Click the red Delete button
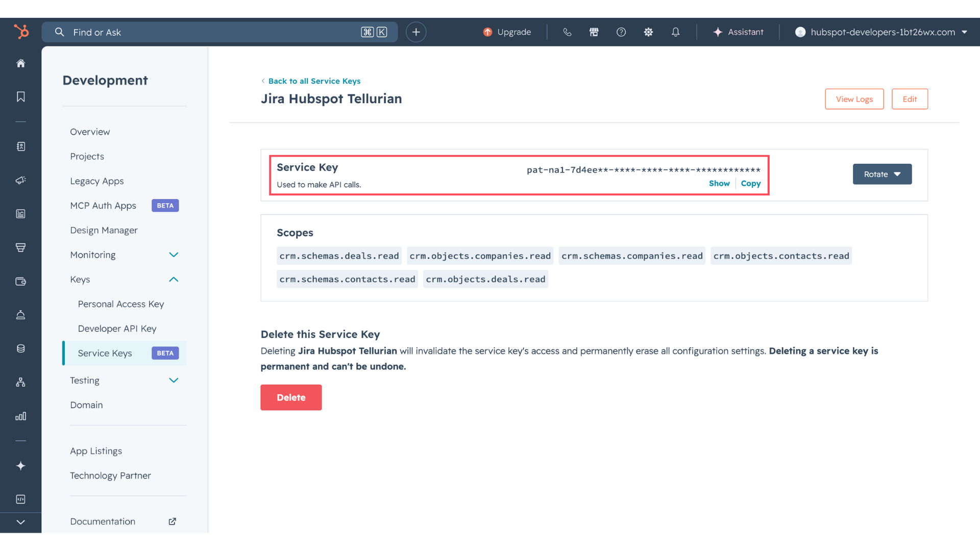The image size is (980, 551). pos(291,397)
